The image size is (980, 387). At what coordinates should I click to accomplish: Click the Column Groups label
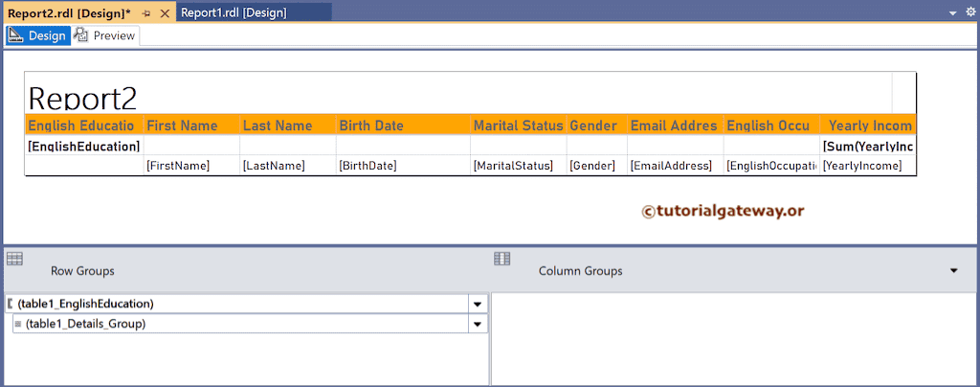click(581, 271)
